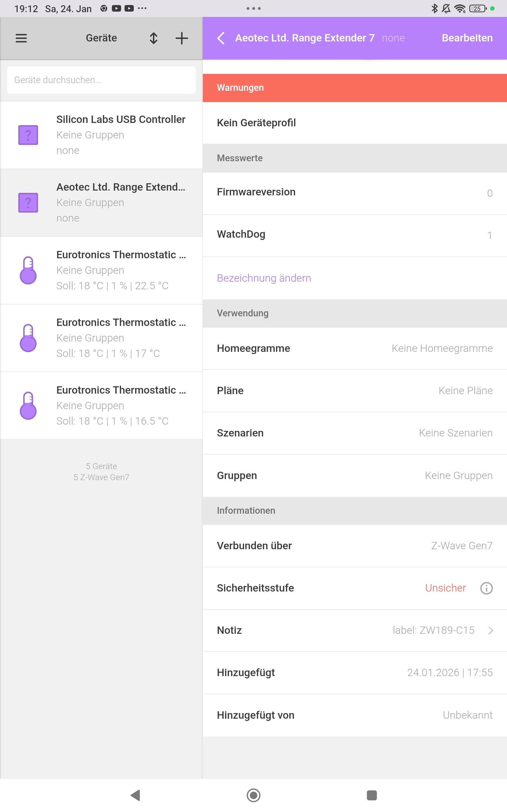Add a new device with plus icon
Screen dimensions: 507x812
tap(181, 38)
